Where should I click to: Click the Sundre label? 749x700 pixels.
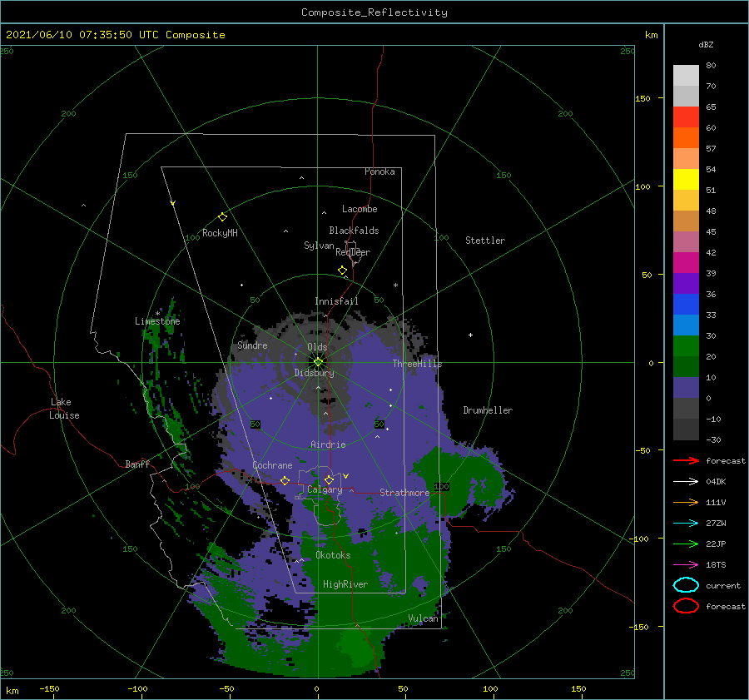253,345
